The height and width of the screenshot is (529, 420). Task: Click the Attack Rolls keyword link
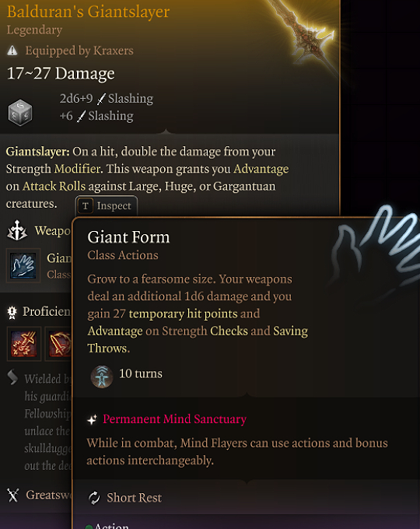coord(54,186)
